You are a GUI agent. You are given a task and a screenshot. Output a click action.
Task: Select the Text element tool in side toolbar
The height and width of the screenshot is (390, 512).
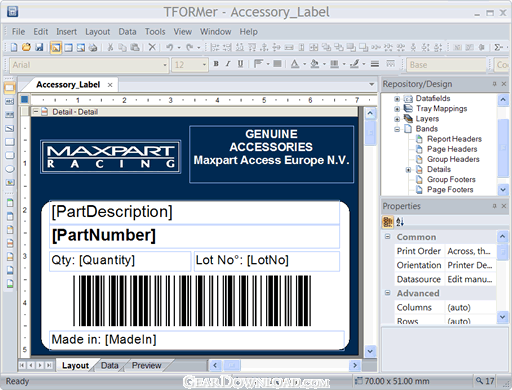[x=9, y=101]
